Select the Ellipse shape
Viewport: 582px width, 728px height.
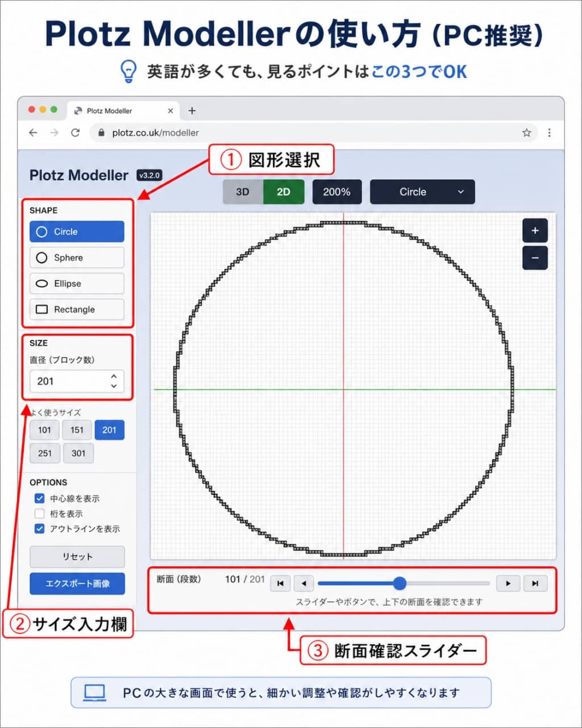[x=77, y=283]
